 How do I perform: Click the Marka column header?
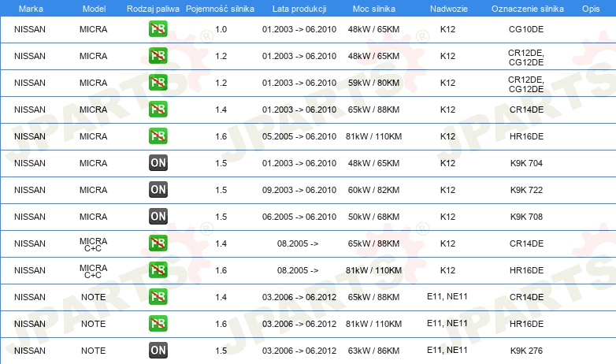31,9
